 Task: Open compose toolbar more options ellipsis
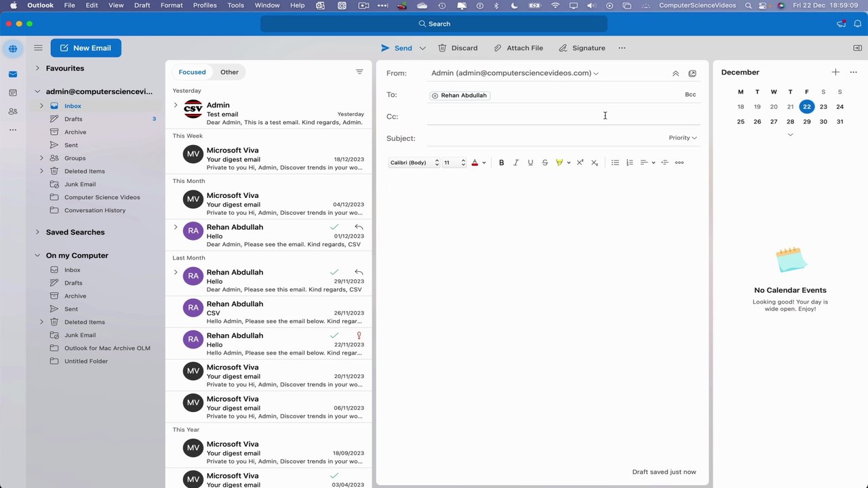622,48
